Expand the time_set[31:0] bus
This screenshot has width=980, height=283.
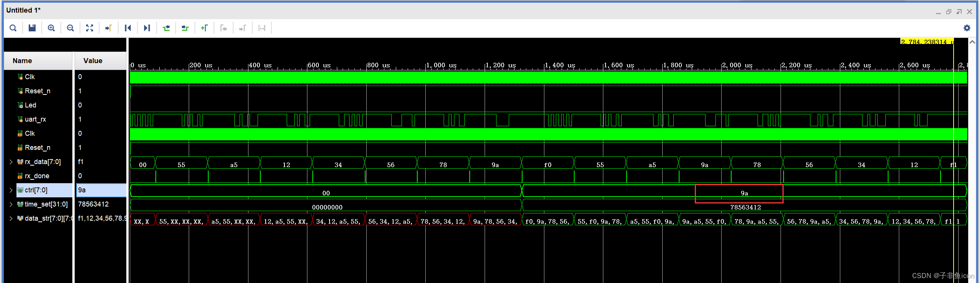coord(11,204)
